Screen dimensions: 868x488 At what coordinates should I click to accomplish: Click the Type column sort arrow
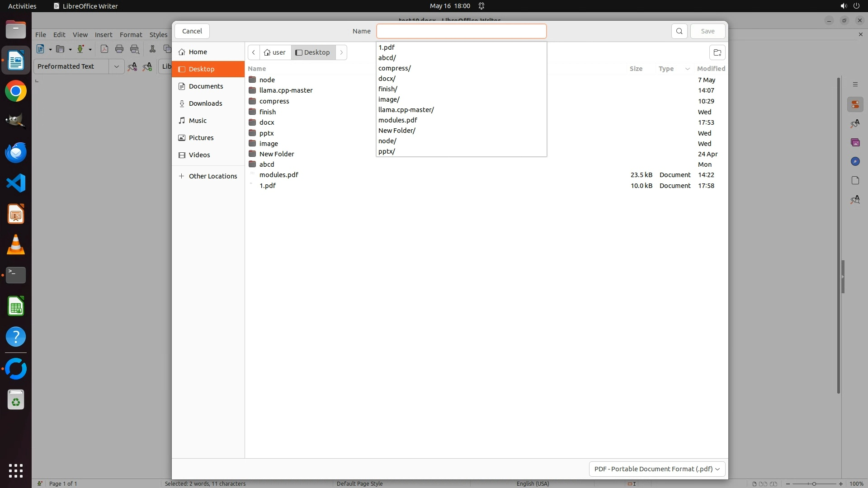(x=687, y=69)
